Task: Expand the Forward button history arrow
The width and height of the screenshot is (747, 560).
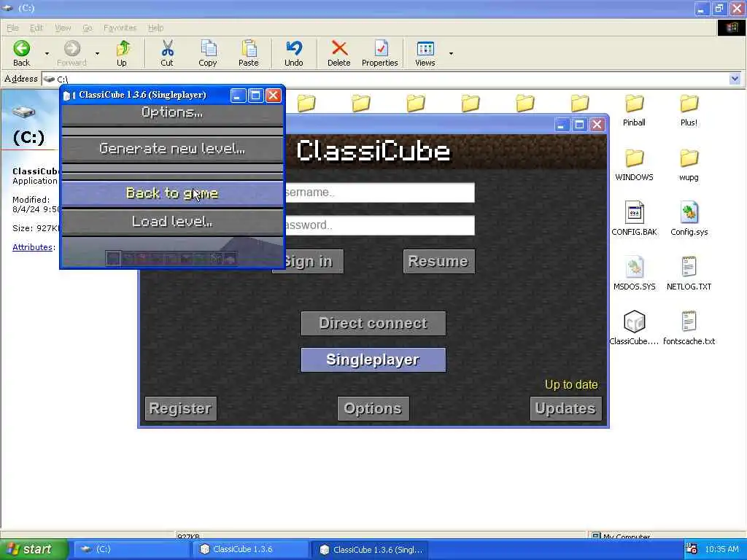Action: (x=97, y=53)
